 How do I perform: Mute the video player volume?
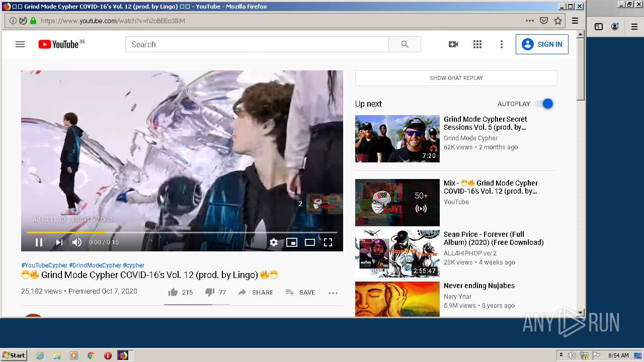(77, 242)
